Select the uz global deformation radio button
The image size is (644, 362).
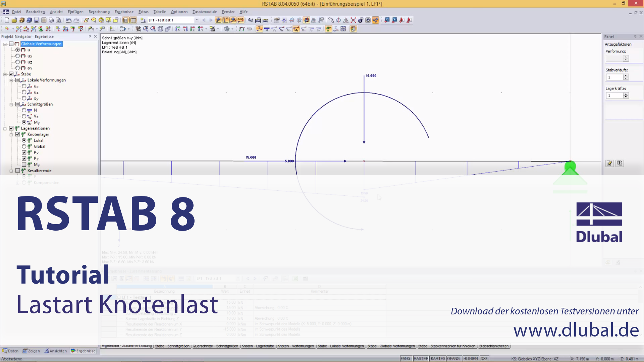[x=18, y=62]
